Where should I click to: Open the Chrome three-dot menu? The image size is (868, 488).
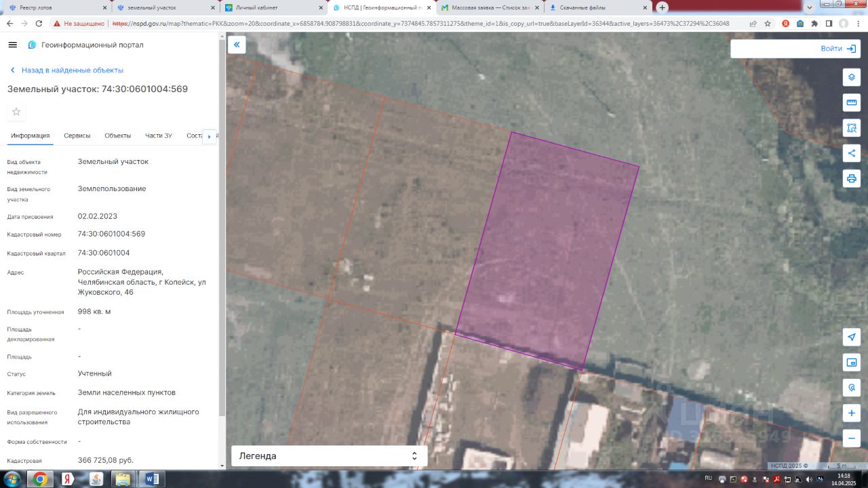coord(859,23)
